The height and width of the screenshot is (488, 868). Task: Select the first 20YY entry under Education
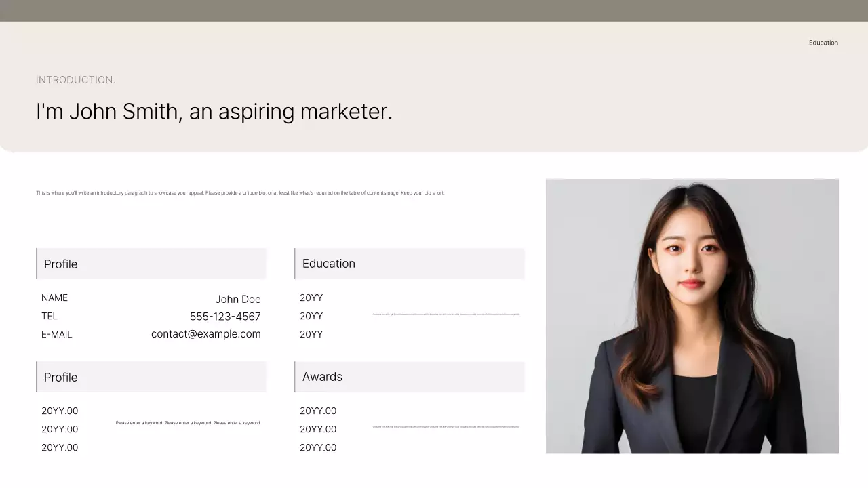(x=311, y=298)
